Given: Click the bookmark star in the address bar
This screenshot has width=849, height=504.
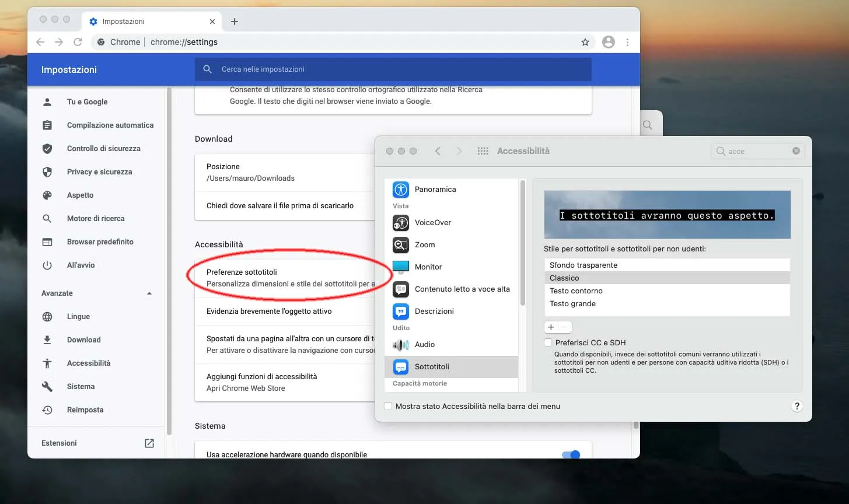Looking at the screenshot, I should [x=585, y=41].
